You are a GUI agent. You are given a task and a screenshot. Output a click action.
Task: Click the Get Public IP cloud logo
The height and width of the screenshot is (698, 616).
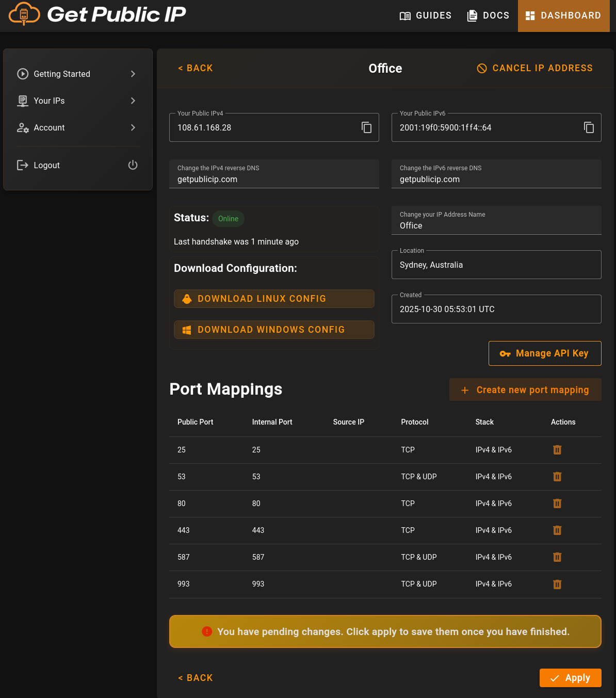(24, 14)
